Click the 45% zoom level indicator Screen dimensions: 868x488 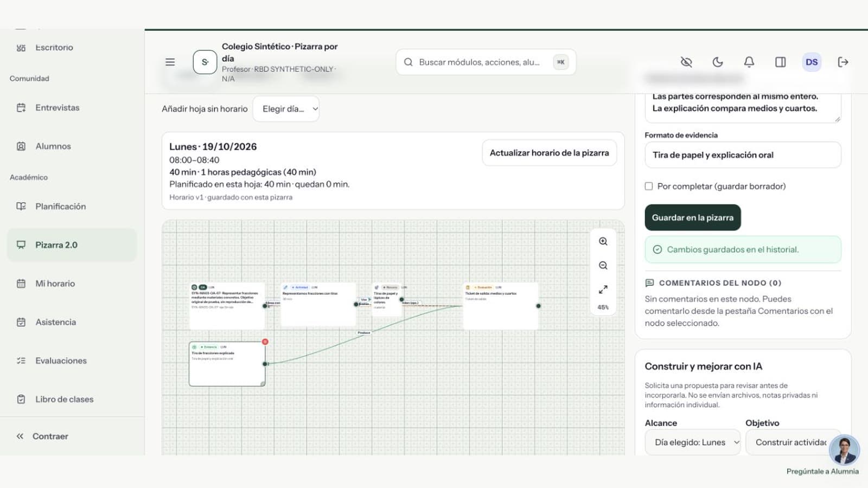pos(603,307)
